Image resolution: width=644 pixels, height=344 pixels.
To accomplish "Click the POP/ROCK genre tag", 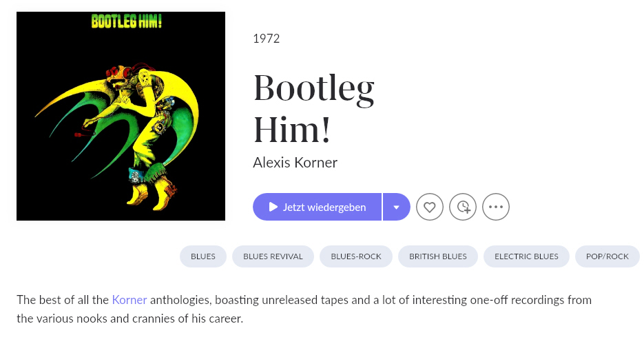I will coord(607,256).
